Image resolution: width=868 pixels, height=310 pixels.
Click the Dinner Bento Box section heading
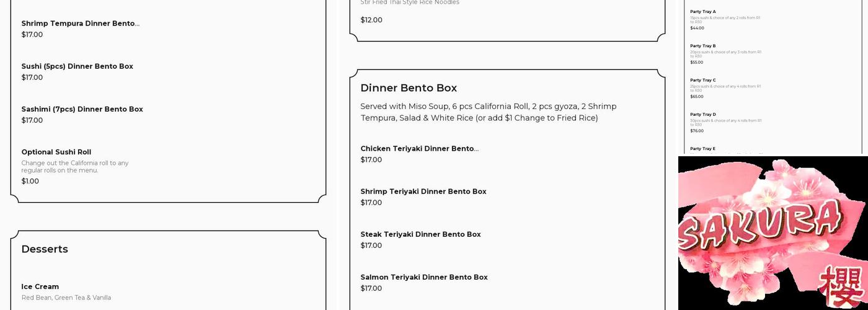[x=409, y=88]
